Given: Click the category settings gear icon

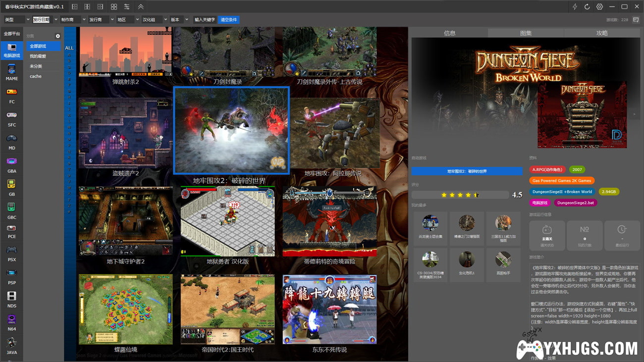Looking at the screenshot, I should tap(57, 36).
